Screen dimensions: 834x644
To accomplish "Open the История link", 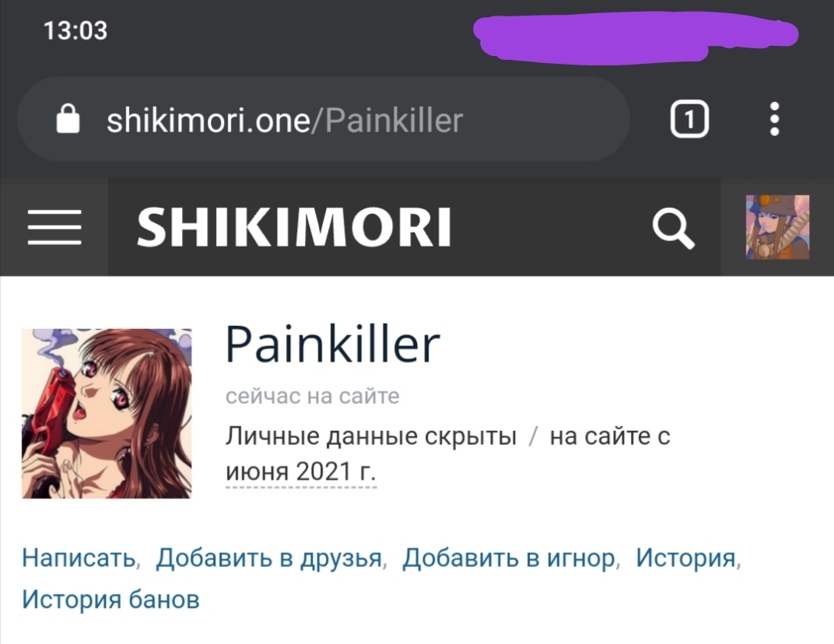I will tap(686, 558).
